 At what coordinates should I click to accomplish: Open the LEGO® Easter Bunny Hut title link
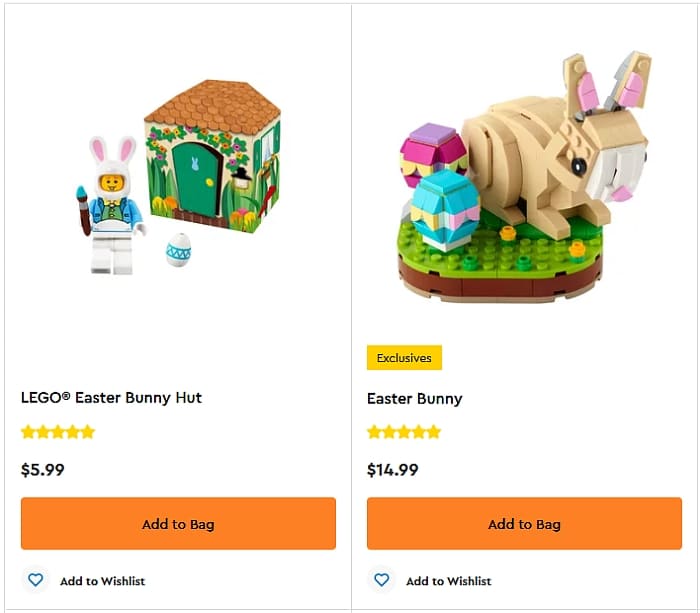111,397
